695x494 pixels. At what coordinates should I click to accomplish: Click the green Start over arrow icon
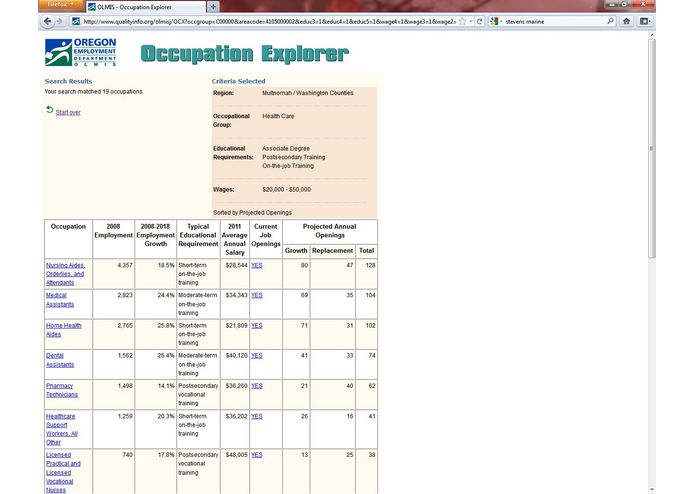(50, 109)
